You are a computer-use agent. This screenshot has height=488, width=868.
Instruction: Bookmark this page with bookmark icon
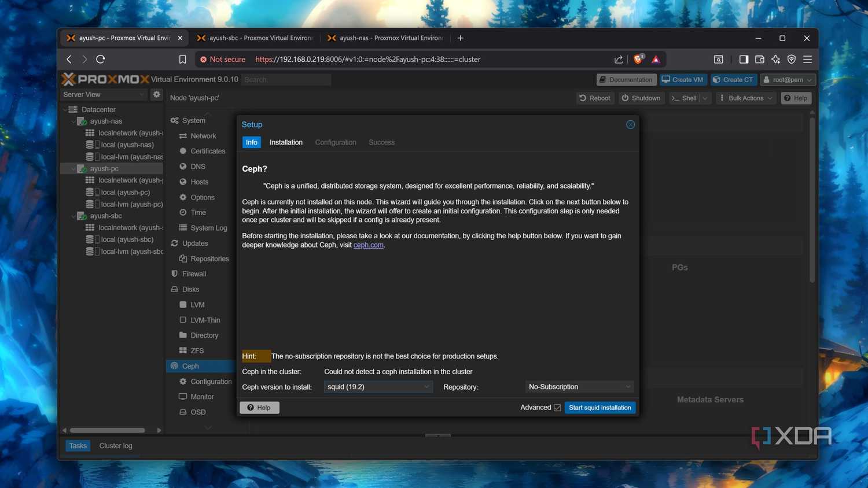tap(182, 59)
